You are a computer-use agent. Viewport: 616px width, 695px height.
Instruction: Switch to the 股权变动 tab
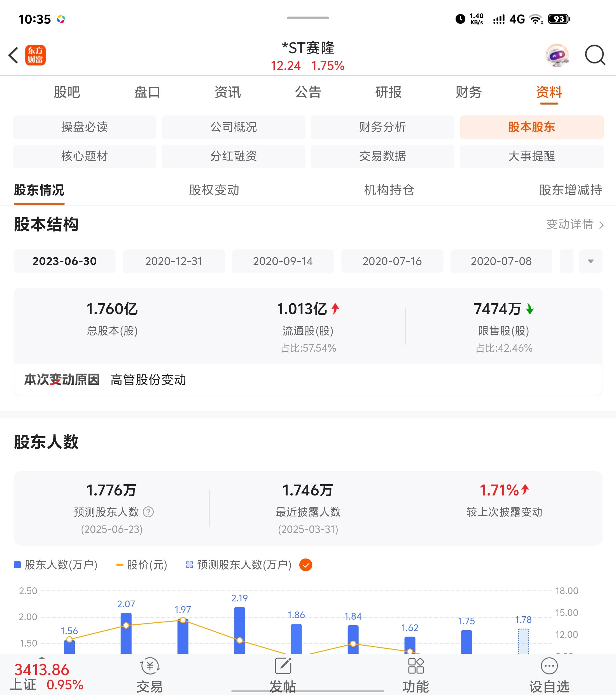[214, 190]
